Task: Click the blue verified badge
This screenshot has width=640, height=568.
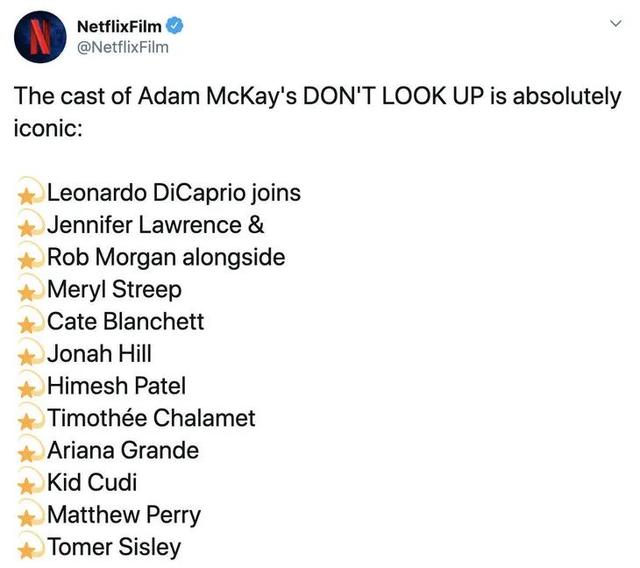Action: click(x=181, y=24)
